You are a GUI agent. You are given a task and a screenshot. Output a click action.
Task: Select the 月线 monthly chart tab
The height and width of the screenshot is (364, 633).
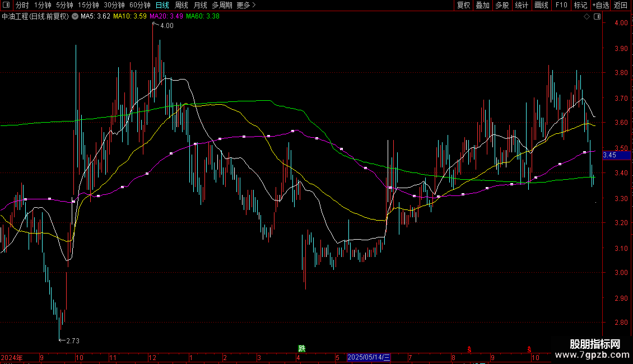[200, 5]
